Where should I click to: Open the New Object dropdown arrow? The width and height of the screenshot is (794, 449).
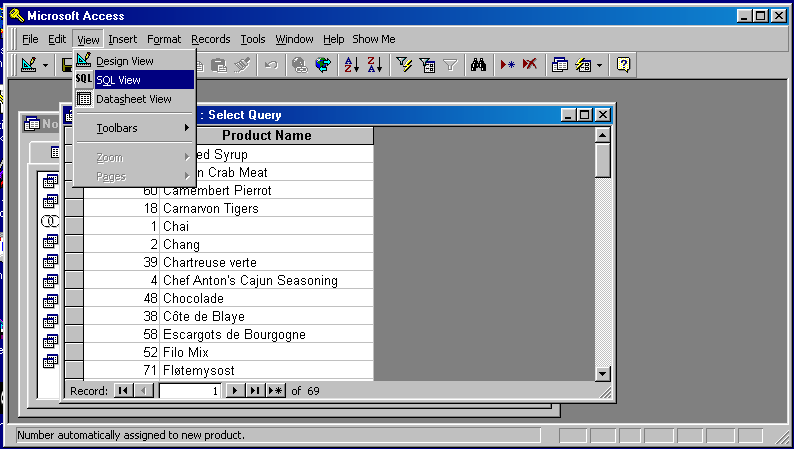600,65
